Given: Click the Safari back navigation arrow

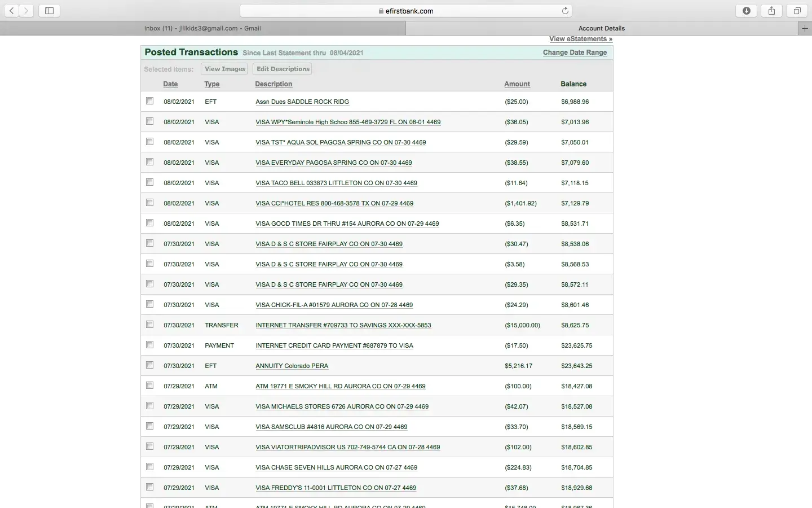Looking at the screenshot, I should [12, 11].
